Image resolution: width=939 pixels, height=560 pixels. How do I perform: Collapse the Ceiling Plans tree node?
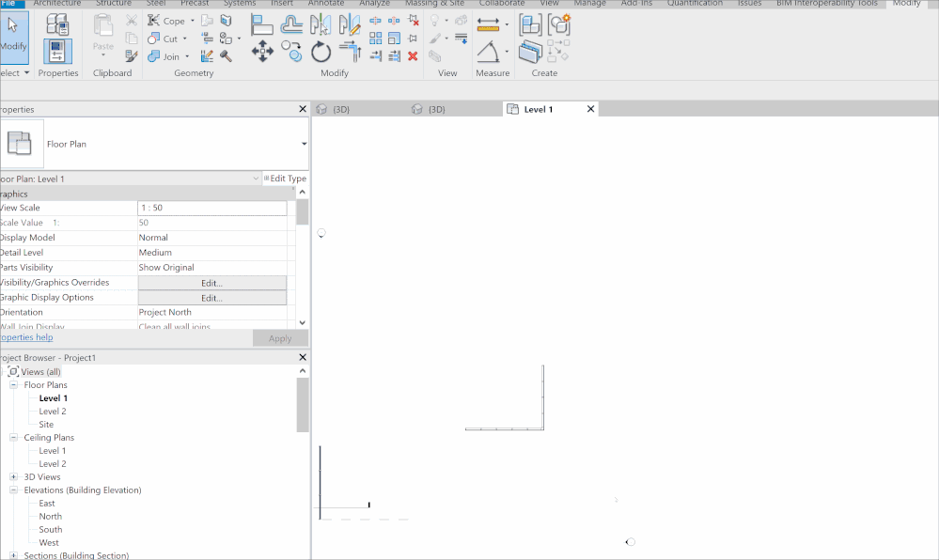click(x=14, y=438)
